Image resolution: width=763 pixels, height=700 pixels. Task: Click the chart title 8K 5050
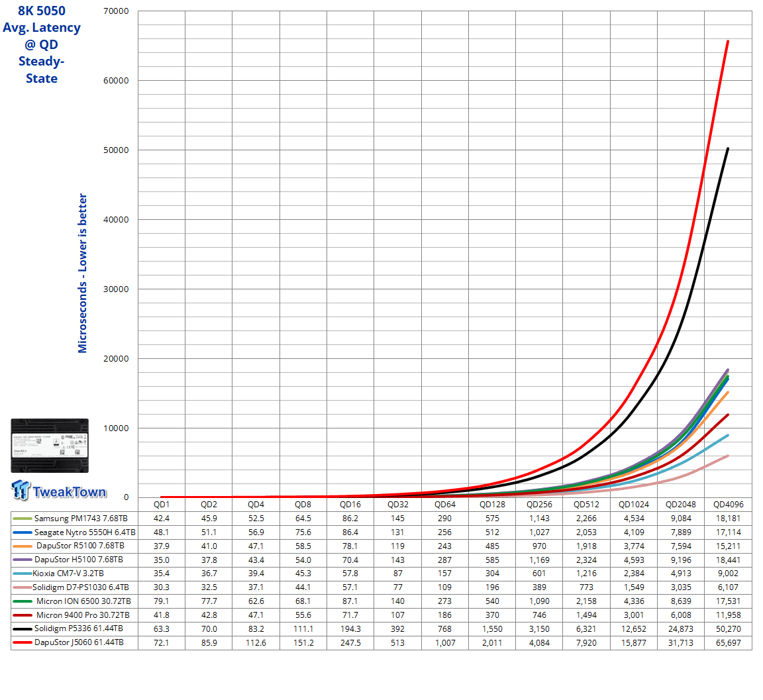point(41,11)
